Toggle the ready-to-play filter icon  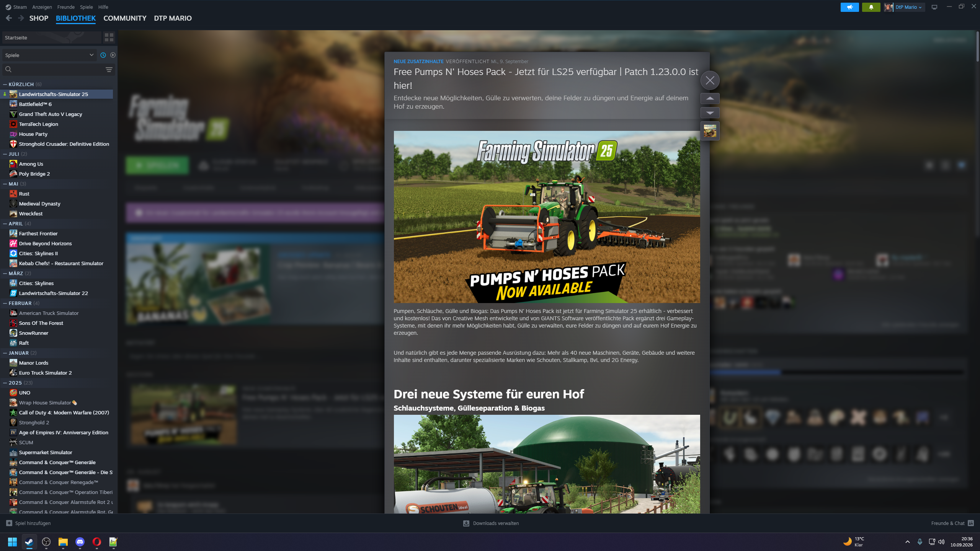click(x=113, y=55)
